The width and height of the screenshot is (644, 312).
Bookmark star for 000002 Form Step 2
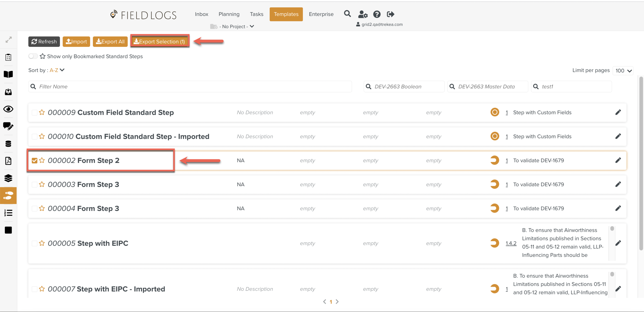coord(42,160)
